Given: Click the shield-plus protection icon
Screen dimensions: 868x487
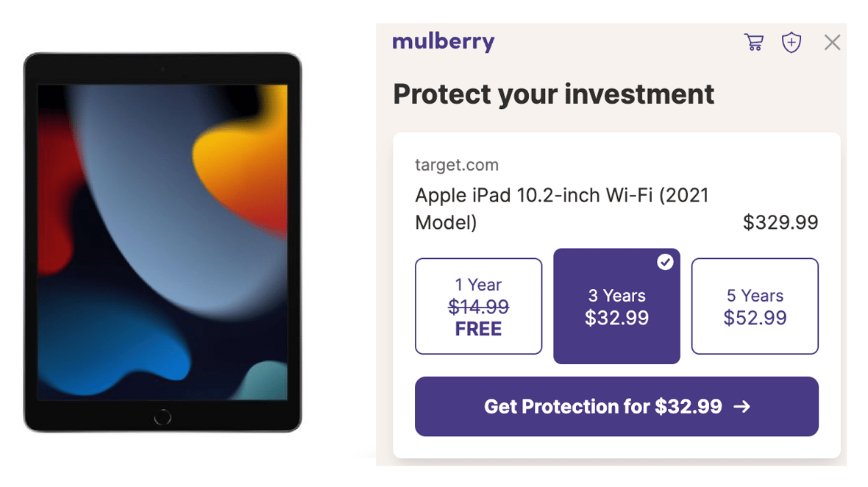Looking at the screenshot, I should tap(791, 42).
